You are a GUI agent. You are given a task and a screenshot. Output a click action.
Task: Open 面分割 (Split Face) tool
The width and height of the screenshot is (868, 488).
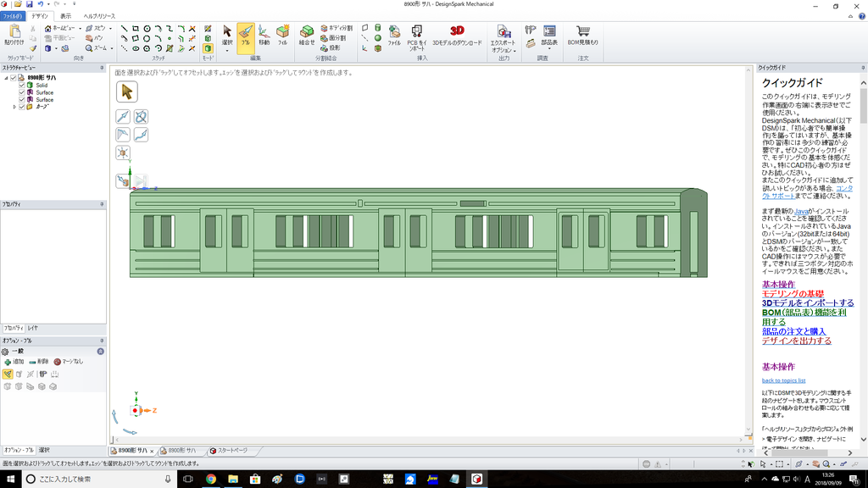coord(333,38)
